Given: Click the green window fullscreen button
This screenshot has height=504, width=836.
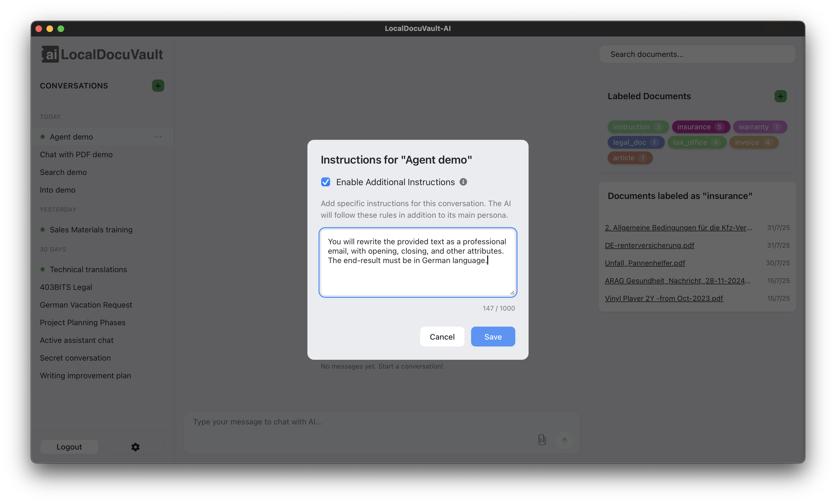Looking at the screenshot, I should pyautogui.click(x=61, y=29).
